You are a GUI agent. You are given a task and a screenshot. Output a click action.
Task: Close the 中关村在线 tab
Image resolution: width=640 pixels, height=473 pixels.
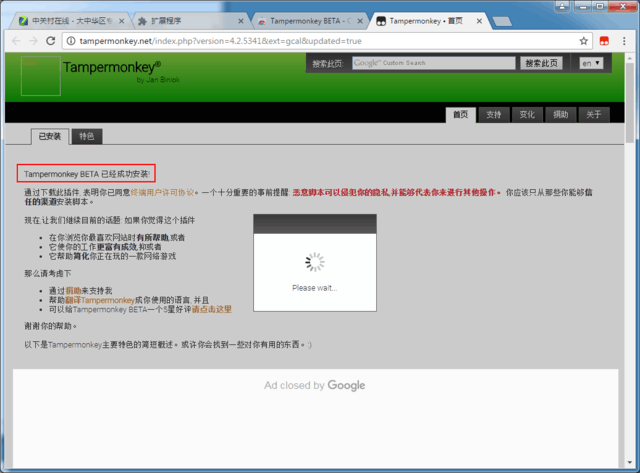[x=121, y=21]
